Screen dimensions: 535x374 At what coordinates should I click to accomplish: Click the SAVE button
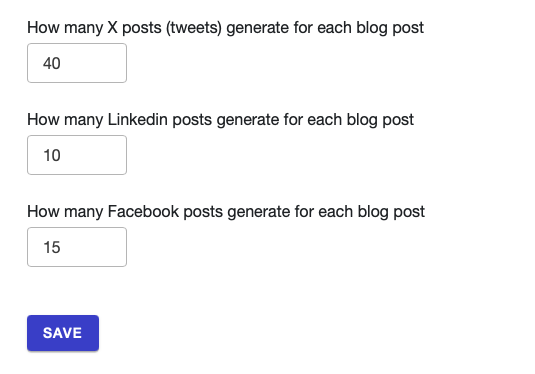pyautogui.click(x=63, y=333)
